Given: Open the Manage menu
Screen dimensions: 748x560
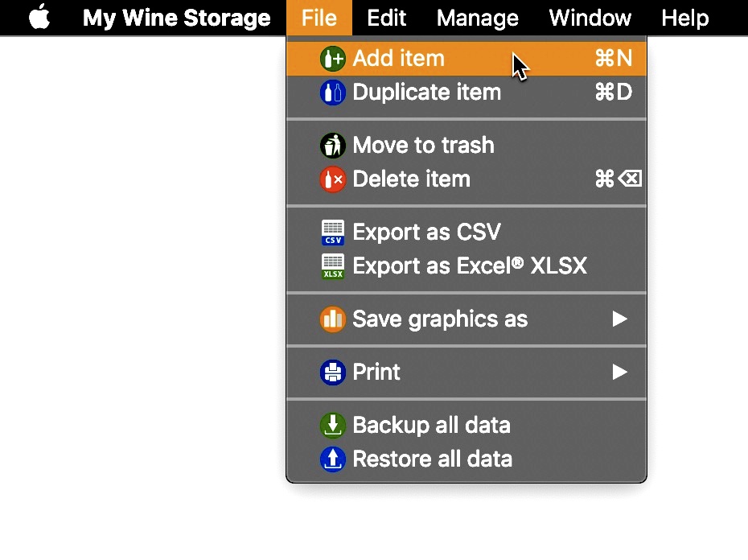Looking at the screenshot, I should coord(478,19).
